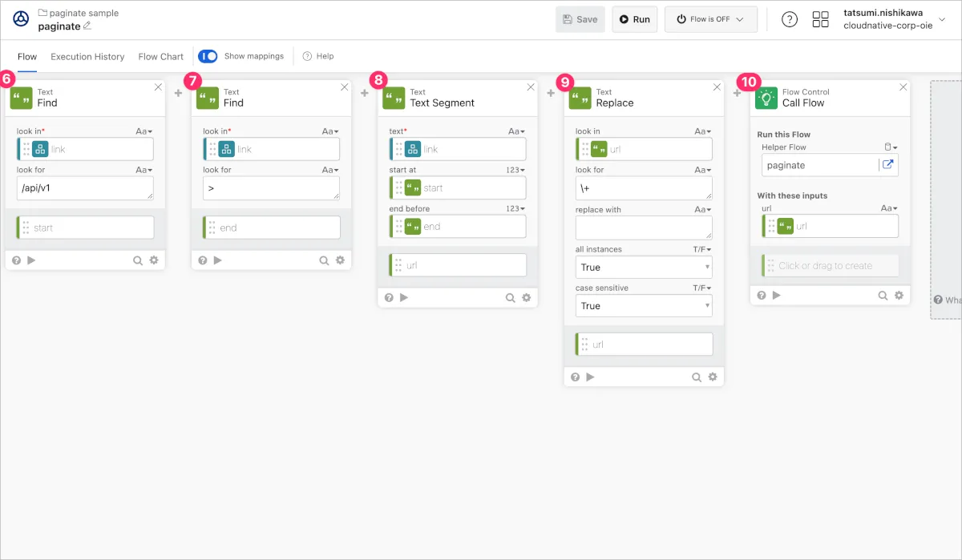This screenshot has width=962, height=560.
Task: Change Replace all instances T/F type
Action: pos(702,249)
